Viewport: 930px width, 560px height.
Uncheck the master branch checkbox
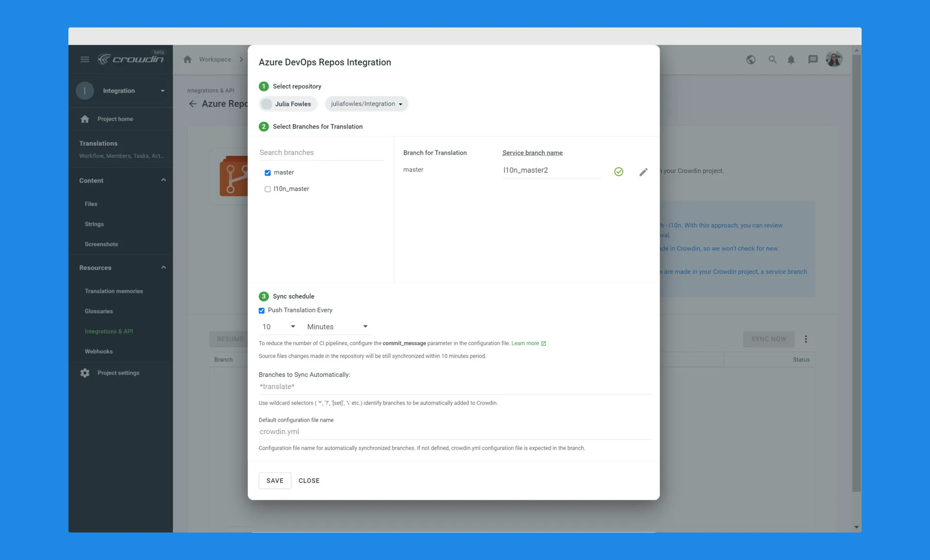click(267, 173)
